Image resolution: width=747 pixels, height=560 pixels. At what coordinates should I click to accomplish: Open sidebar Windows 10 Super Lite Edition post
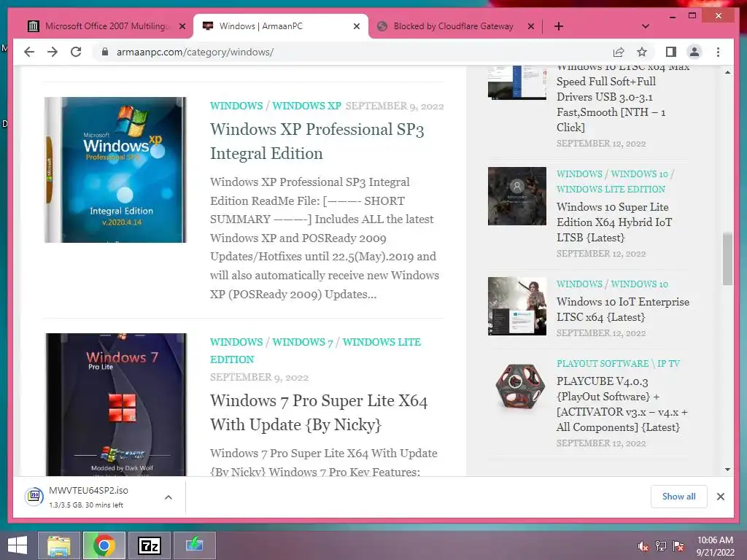pos(614,222)
